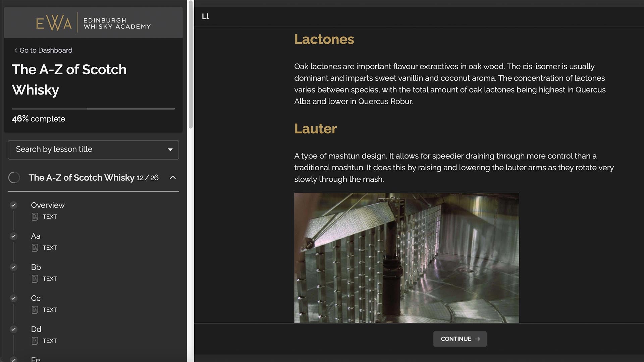Click The A-Z of Scotch Whisky course title
644x362 pixels.
tap(69, 80)
